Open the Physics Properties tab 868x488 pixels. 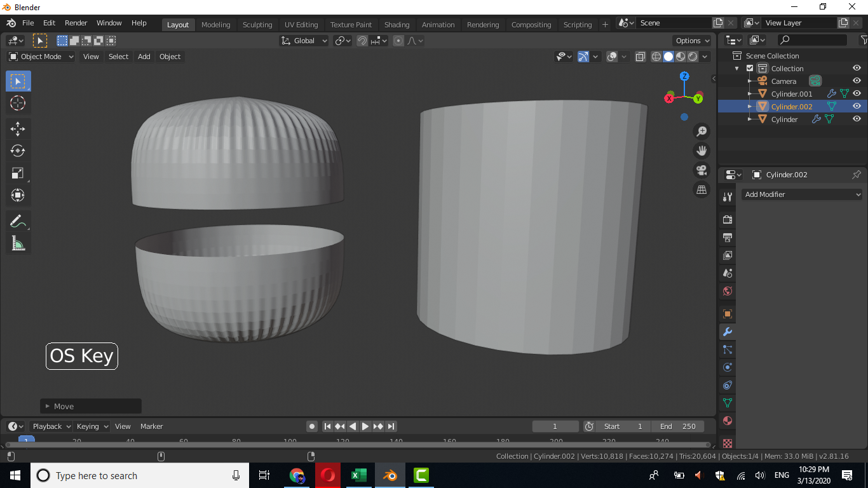coord(726,367)
